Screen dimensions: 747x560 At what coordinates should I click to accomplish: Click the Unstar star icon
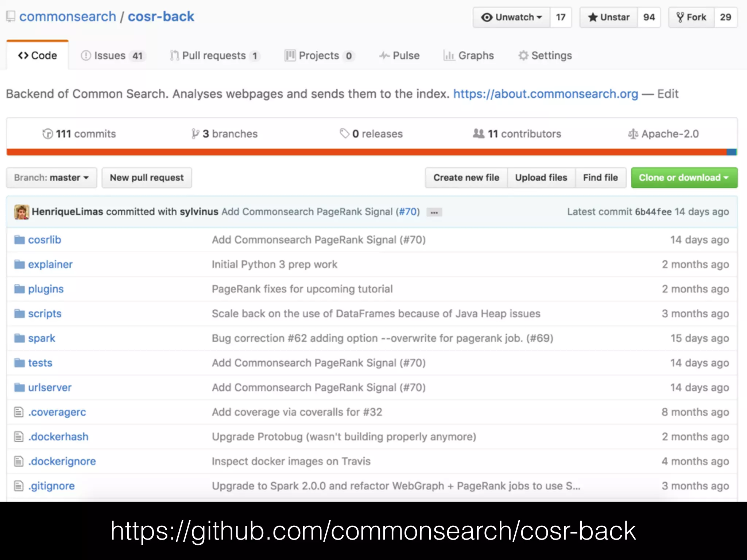point(593,17)
